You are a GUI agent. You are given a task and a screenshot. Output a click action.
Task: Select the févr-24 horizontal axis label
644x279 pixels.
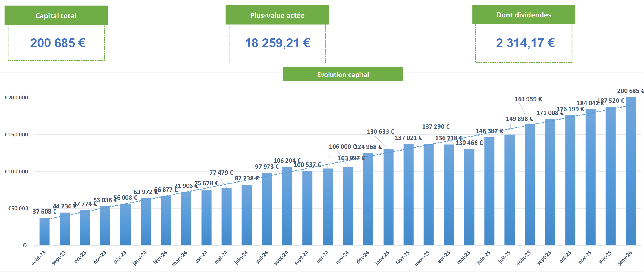160,258
